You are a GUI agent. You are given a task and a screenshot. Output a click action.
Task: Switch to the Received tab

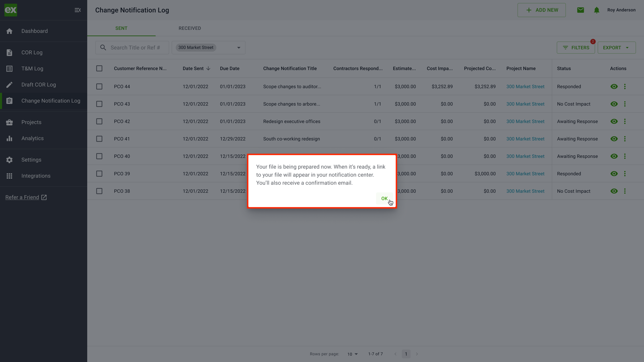coord(190,28)
